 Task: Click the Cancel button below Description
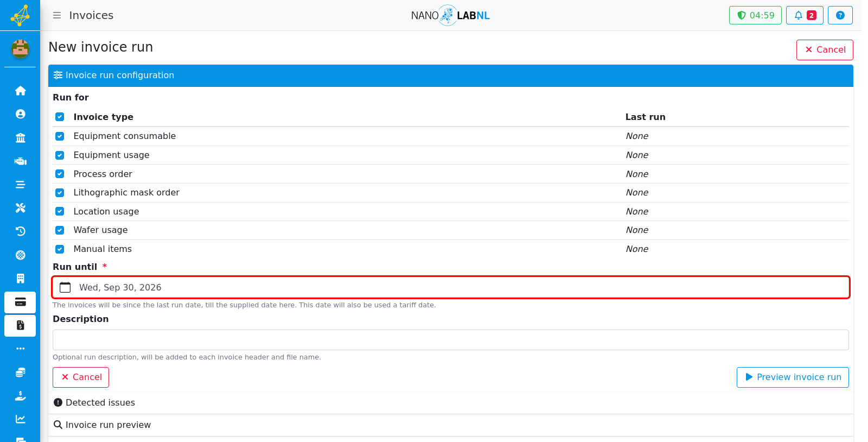coord(81,377)
